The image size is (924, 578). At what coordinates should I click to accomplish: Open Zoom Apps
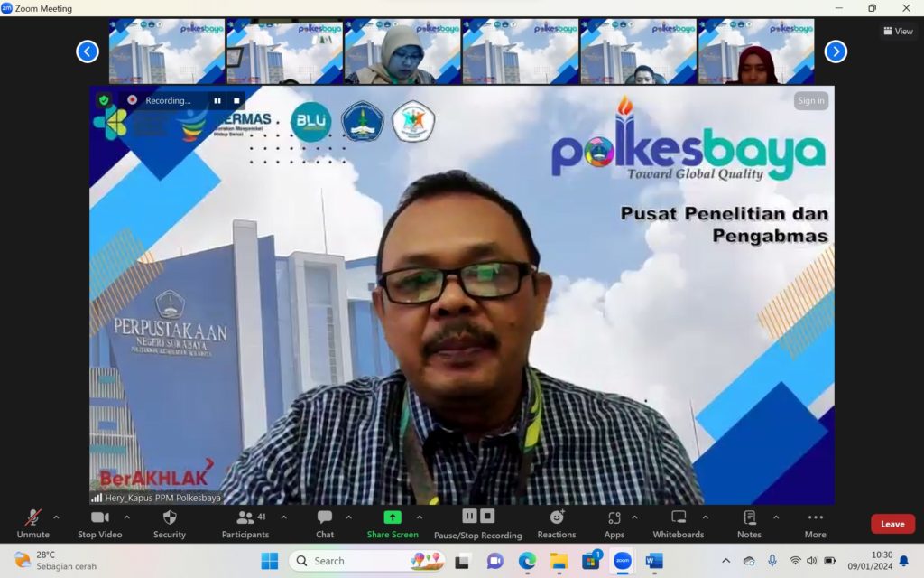click(x=614, y=524)
